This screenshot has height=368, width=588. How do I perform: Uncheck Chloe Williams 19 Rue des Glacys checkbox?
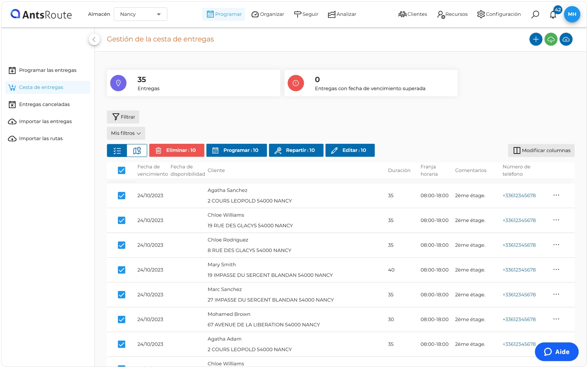click(122, 220)
